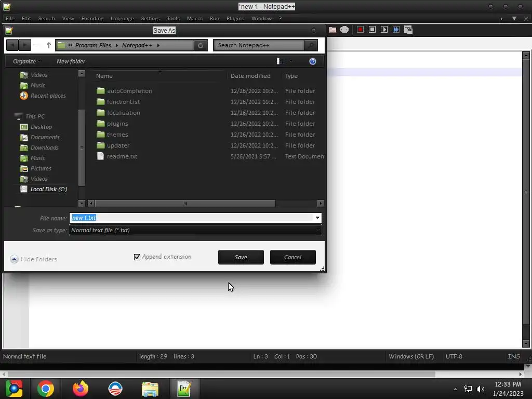Image resolution: width=532 pixels, height=399 pixels.
Task: Click the macro Playback icon
Action: click(x=384, y=30)
